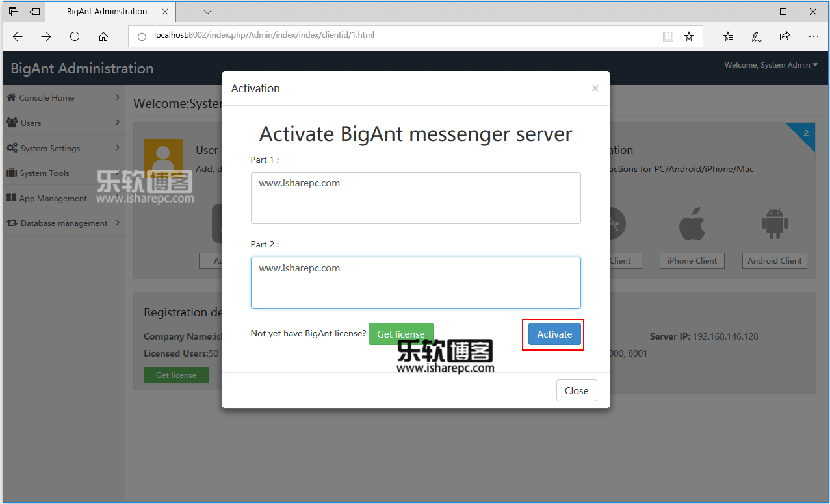Click the Android Client button
Image resolution: width=830 pixels, height=504 pixels.
tap(775, 260)
